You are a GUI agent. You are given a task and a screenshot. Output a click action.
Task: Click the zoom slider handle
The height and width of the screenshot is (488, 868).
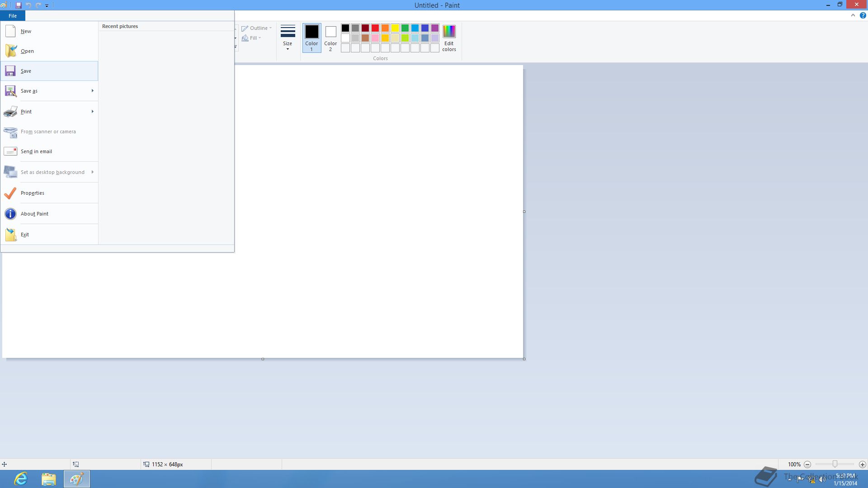pyautogui.click(x=835, y=464)
